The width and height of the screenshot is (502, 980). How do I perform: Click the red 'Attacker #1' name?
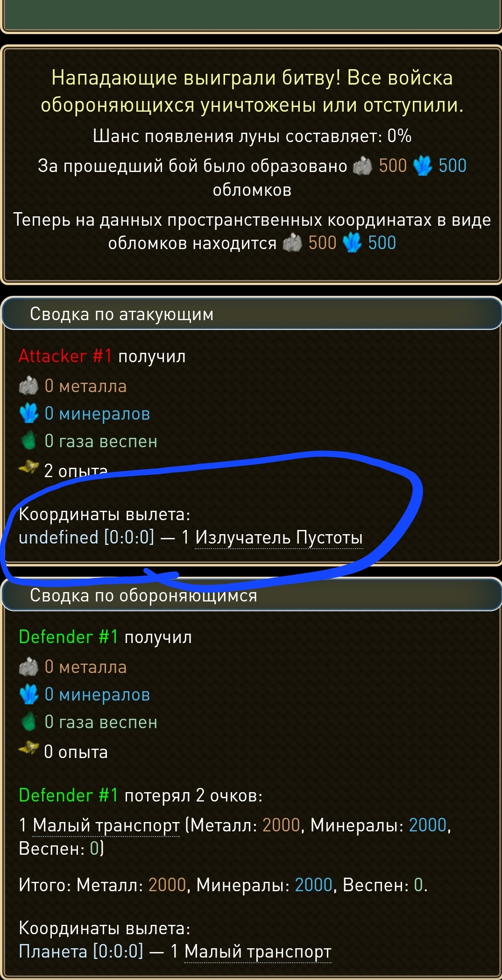click(x=65, y=356)
